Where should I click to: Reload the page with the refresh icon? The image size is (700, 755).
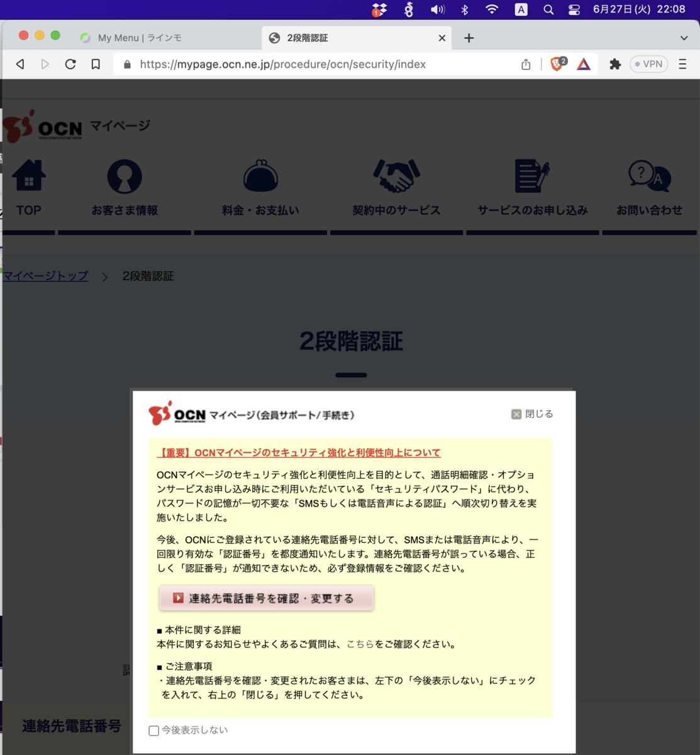[70, 64]
